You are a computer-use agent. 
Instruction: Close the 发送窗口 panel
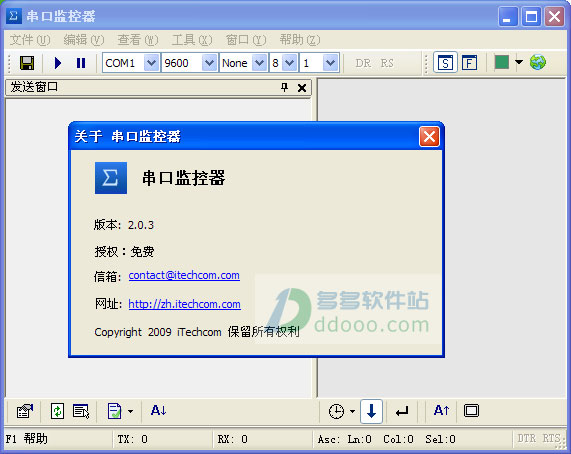(302, 88)
